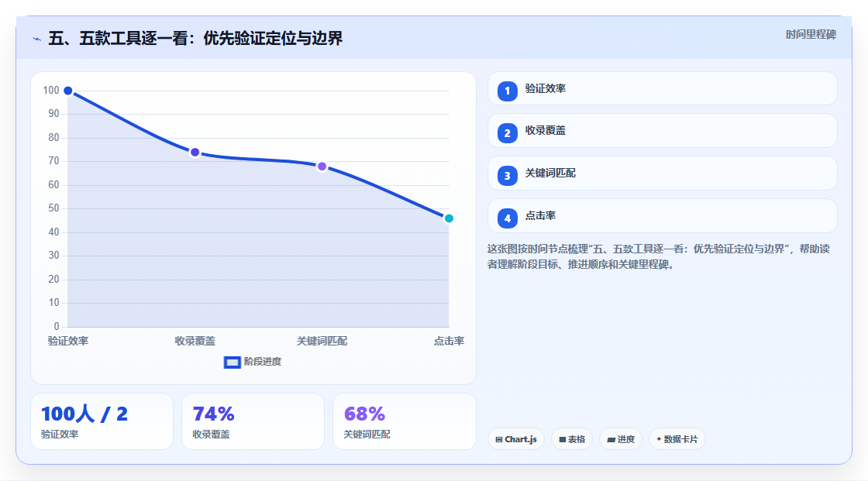The image size is (868, 481).
Task: Click the y-axis value 0
Action: [57, 327]
